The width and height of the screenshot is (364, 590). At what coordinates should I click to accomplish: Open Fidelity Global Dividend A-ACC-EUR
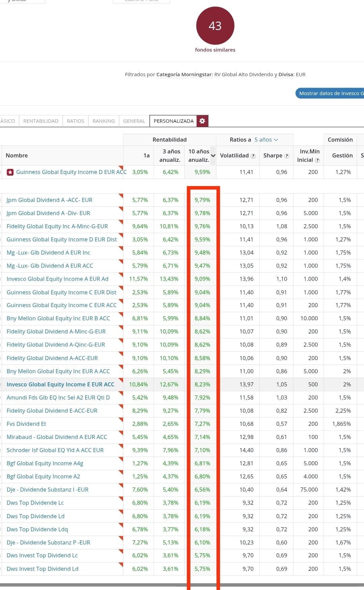pos(52,358)
